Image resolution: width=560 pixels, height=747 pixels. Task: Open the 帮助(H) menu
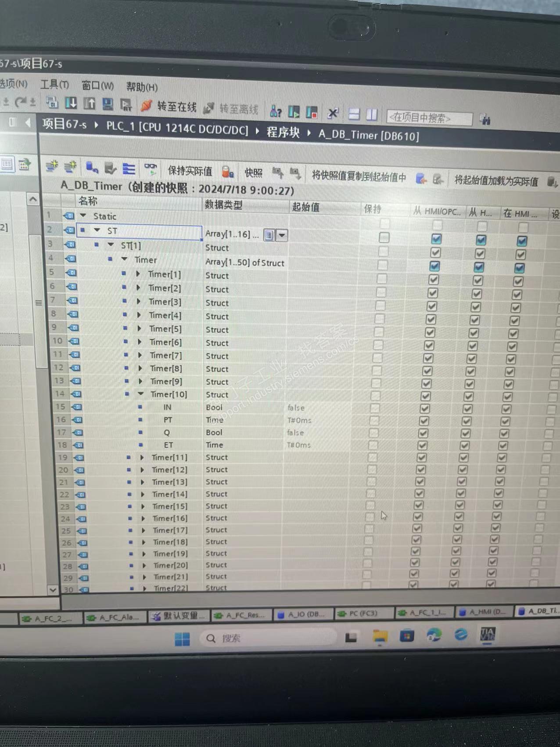click(x=142, y=87)
